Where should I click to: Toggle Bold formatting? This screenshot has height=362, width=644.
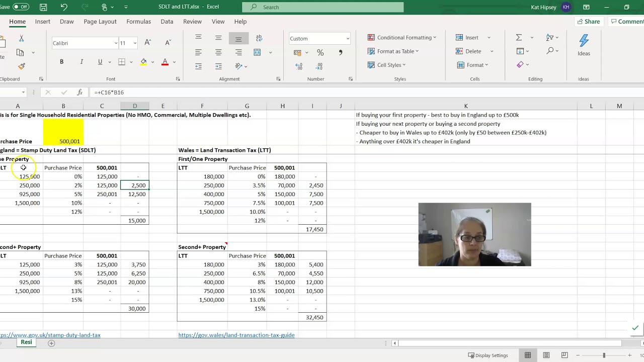[61, 62]
